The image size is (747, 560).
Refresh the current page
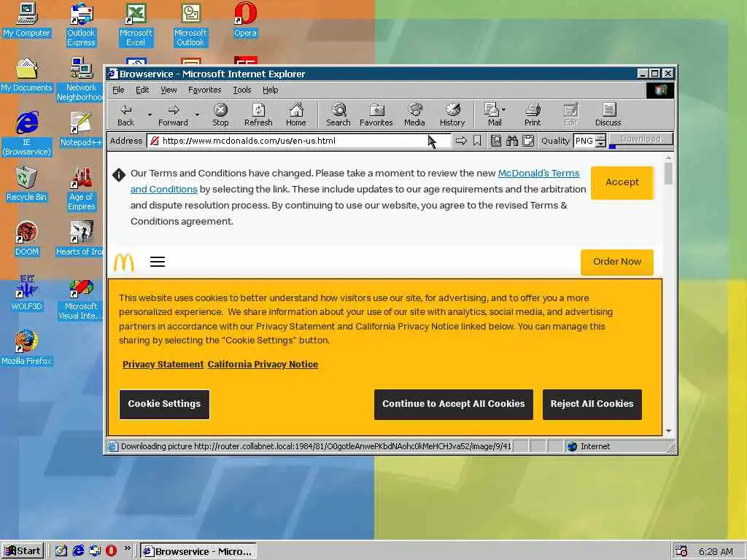click(258, 114)
